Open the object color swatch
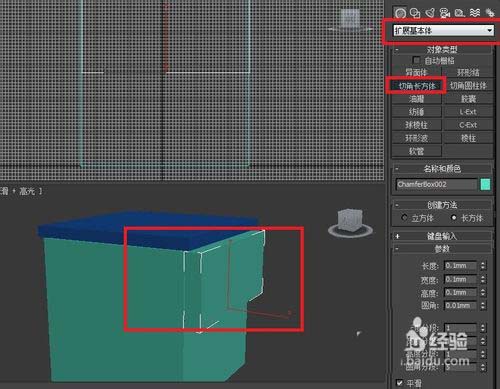The height and width of the screenshot is (389, 500). [485, 184]
